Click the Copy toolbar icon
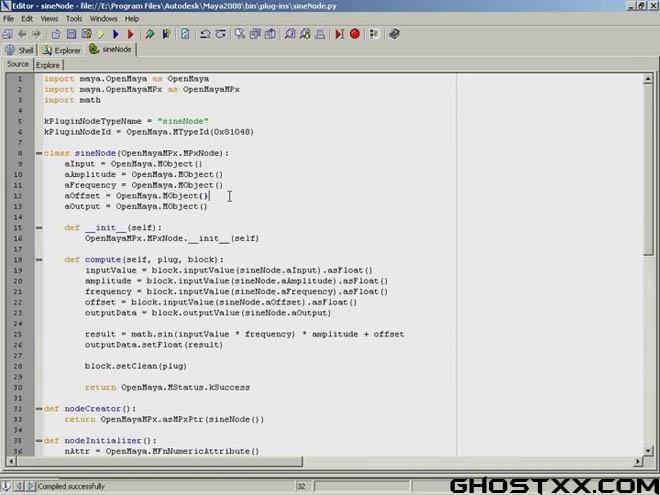660x495 pixels. click(255, 34)
